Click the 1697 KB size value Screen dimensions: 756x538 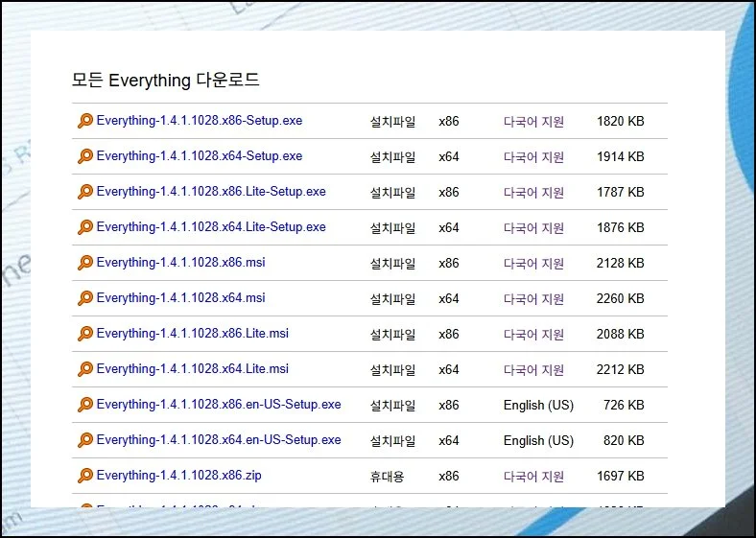[621, 477]
